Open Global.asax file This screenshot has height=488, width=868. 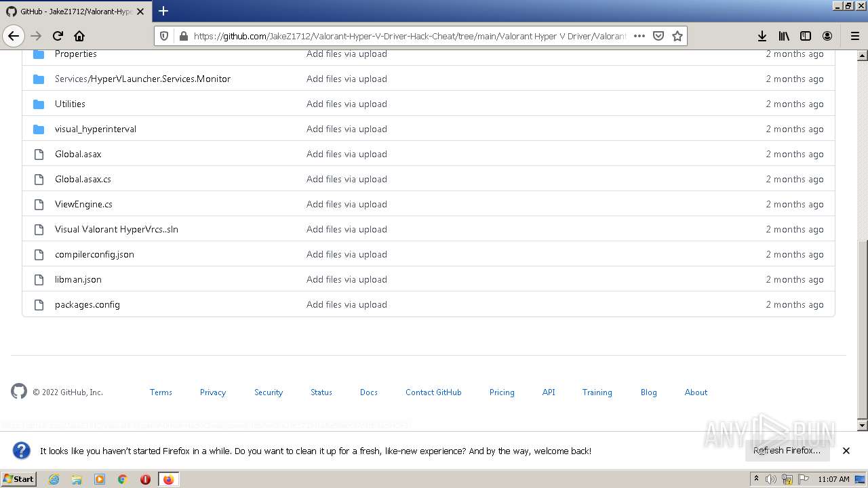78,154
